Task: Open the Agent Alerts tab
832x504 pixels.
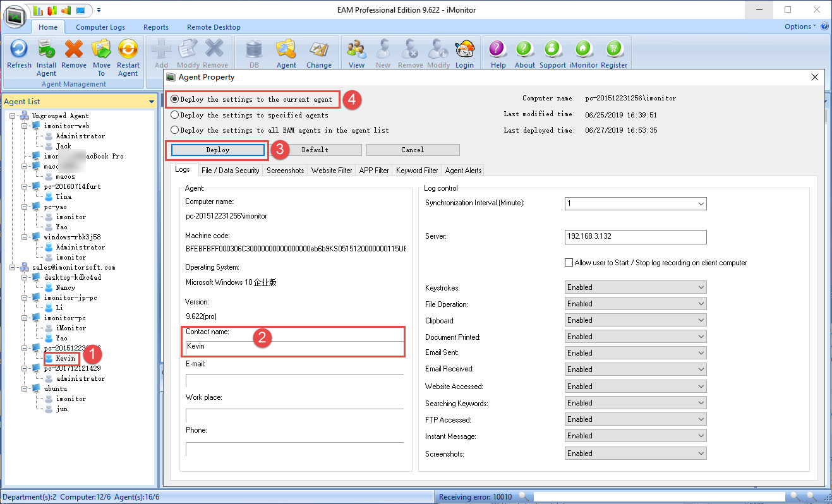Action: point(463,171)
